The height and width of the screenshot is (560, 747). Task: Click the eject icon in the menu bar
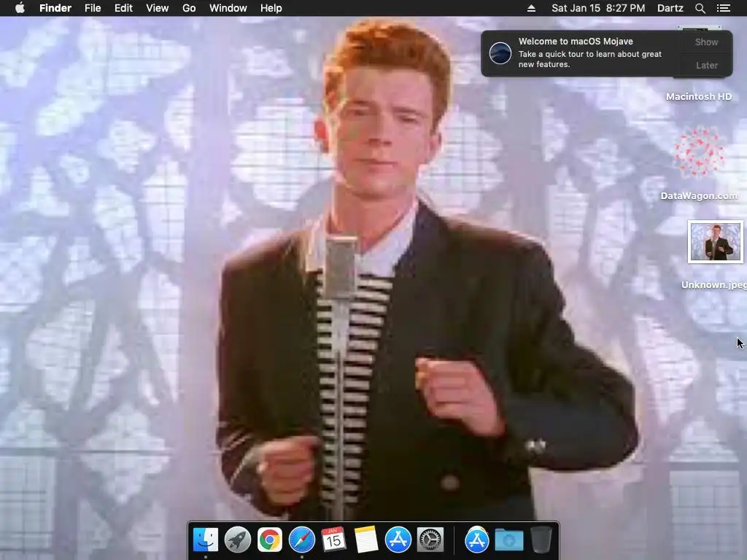pos(531,8)
